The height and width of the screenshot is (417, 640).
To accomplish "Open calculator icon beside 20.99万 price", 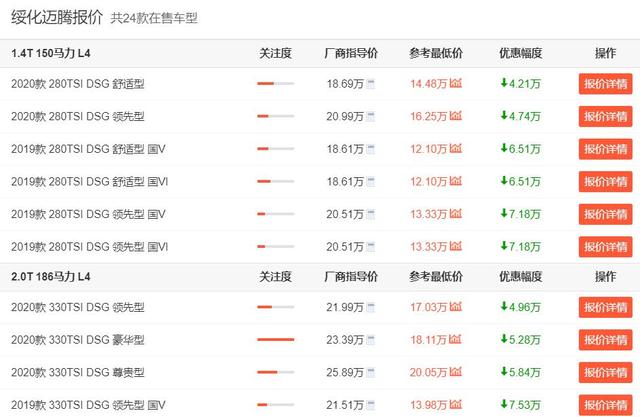I will click(371, 117).
